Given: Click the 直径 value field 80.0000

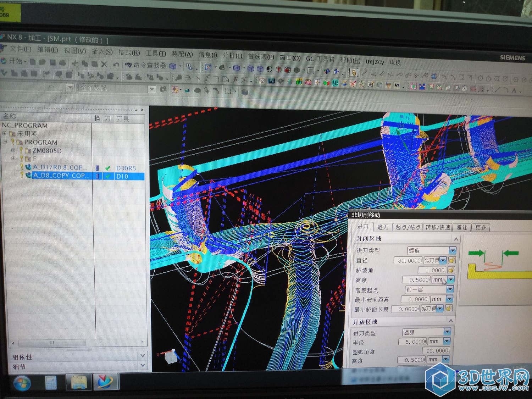Looking at the screenshot, I should click(x=409, y=260).
